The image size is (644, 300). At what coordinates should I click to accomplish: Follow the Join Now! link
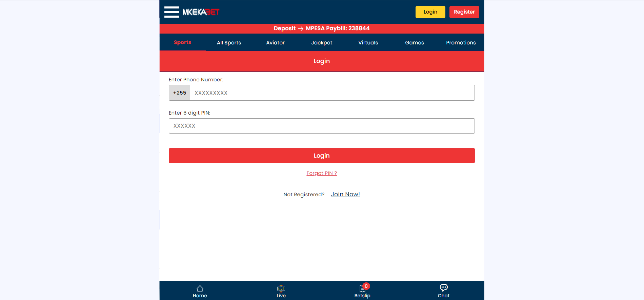tap(345, 194)
